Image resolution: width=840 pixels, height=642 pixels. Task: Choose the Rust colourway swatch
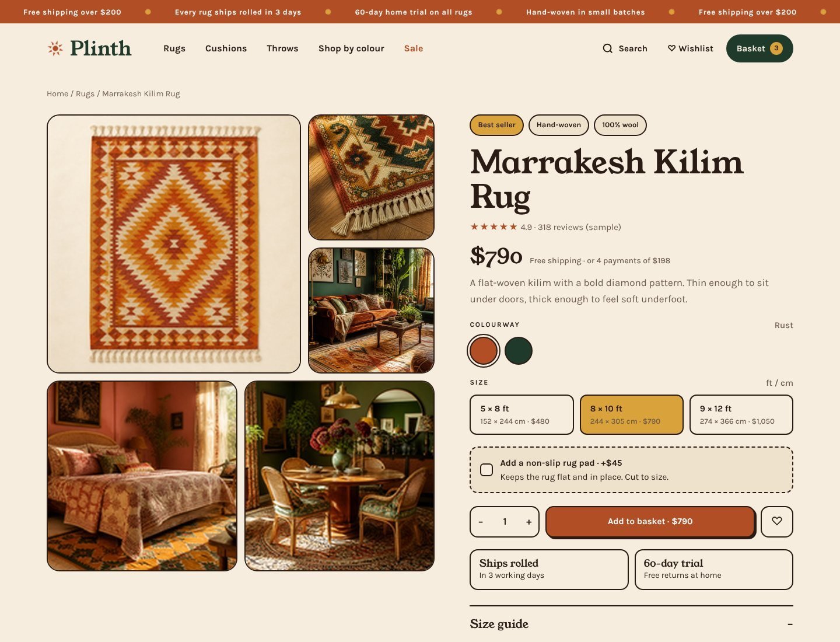484,351
